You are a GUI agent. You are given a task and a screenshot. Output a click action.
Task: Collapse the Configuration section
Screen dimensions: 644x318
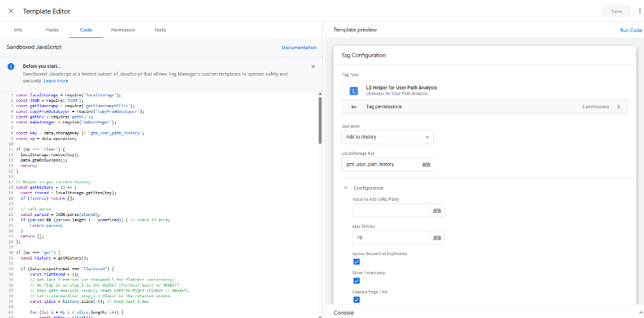346,188
